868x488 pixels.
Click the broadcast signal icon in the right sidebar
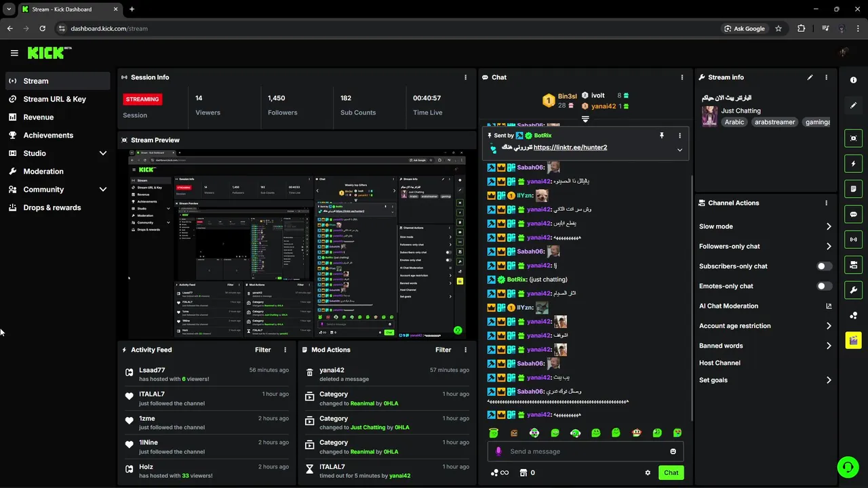tap(853, 239)
